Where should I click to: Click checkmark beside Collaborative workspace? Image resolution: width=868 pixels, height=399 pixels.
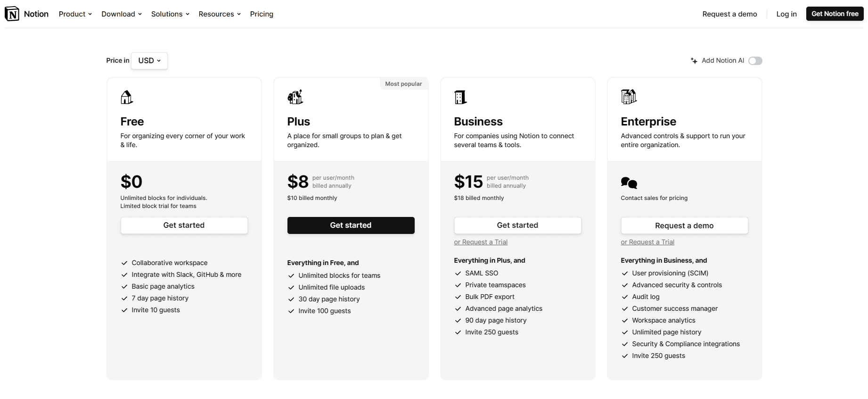click(x=124, y=263)
